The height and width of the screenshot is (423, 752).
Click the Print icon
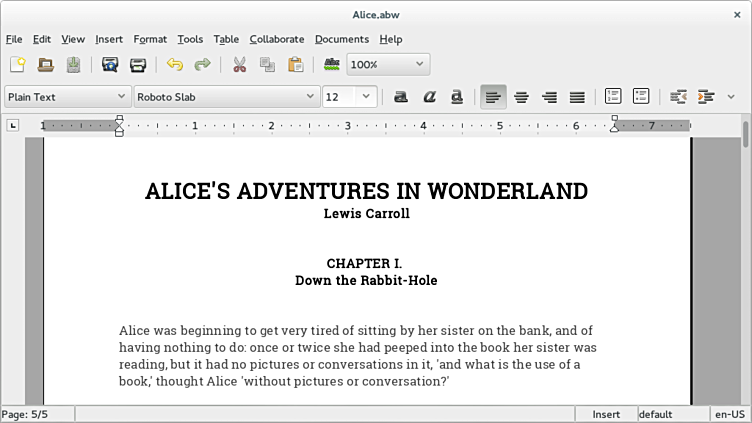point(138,65)
